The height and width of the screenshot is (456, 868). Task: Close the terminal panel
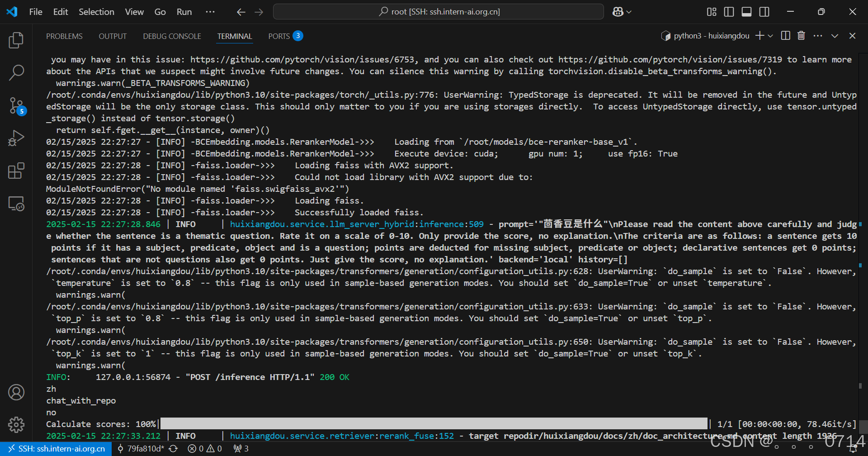tap(852, 36)
